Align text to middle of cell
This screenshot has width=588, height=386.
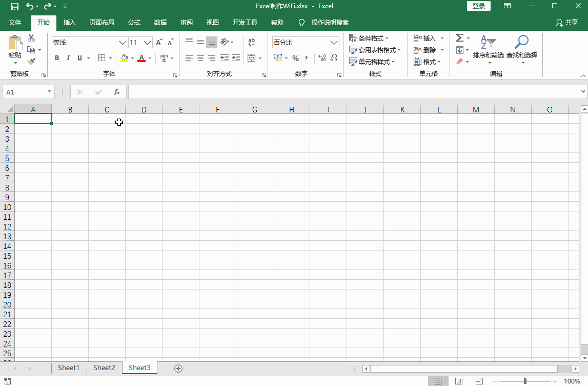click(200, 42)
